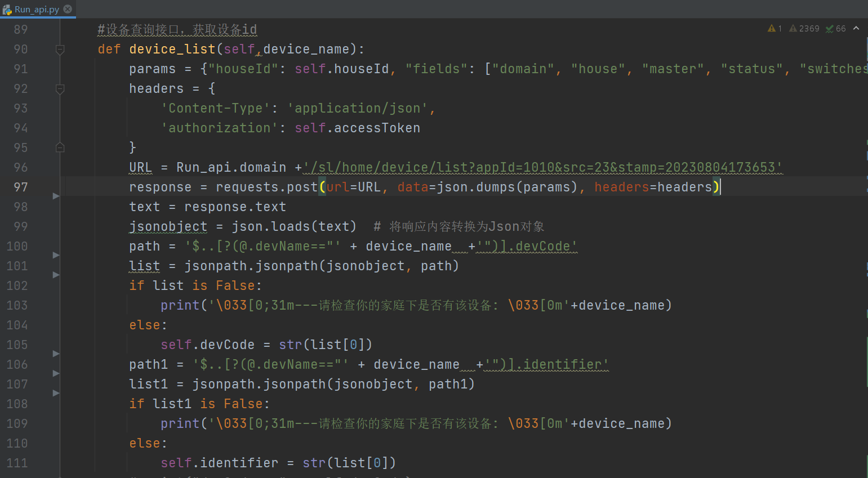Screen dimensions: 868x478
Task: Click jsonpath.jsonpath call on line 101
Action: [322, 266]
